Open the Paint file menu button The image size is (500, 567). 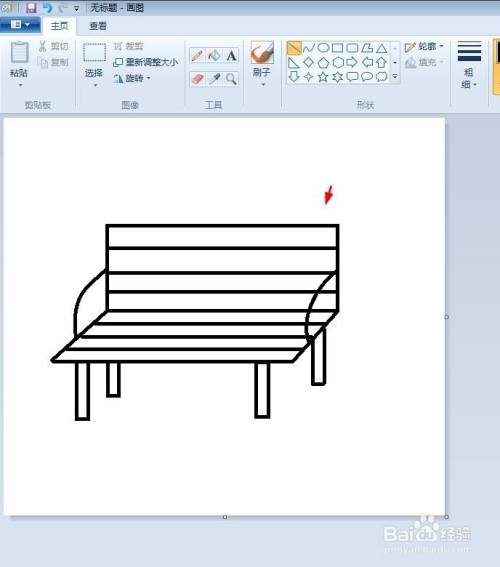point(20,25)
